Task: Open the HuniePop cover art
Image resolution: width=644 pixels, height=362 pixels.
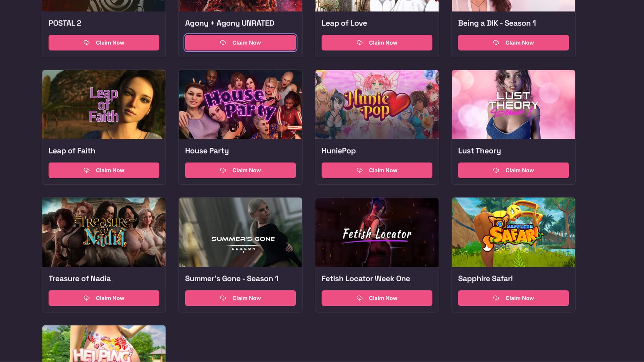Action: click(x=377, y=105)
